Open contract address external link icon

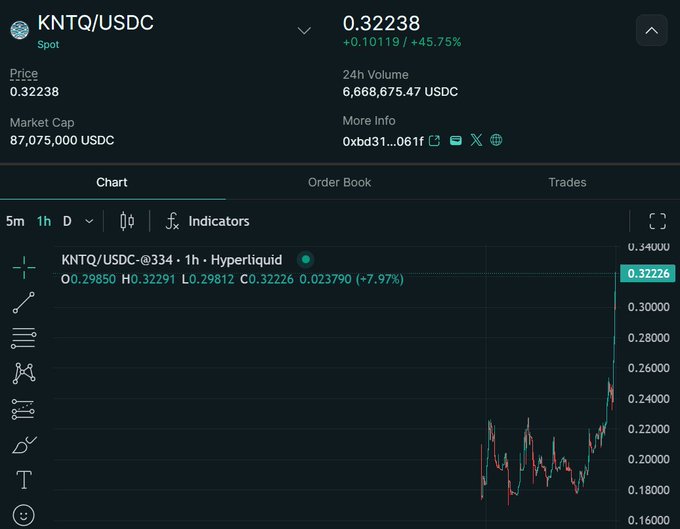coord(434,141)
